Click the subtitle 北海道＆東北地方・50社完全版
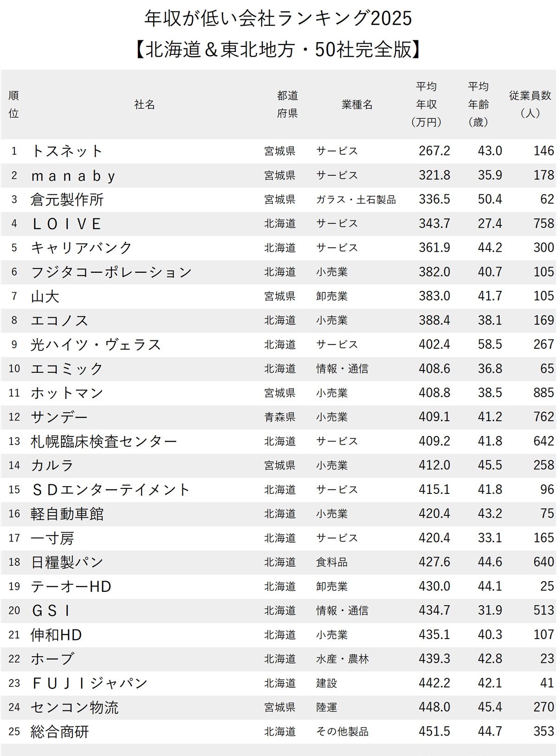 click(x=278, y=50)
